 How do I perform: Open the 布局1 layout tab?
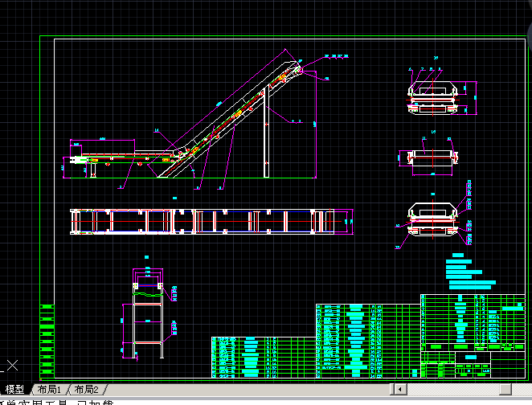point(49,389)
